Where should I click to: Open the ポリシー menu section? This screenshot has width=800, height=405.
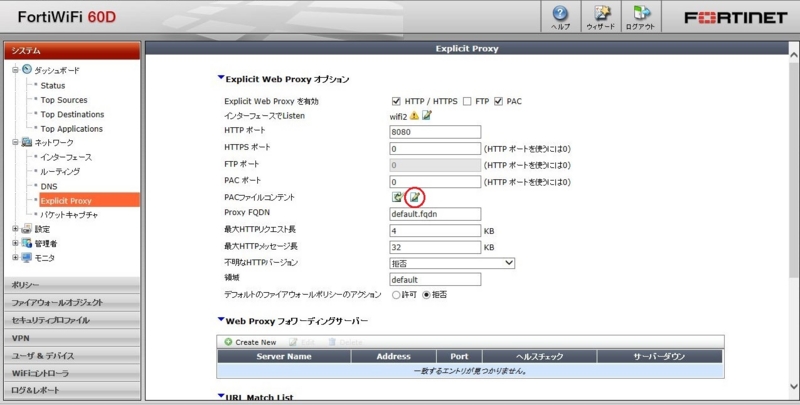pyautogui.click(x=72, y=285)
